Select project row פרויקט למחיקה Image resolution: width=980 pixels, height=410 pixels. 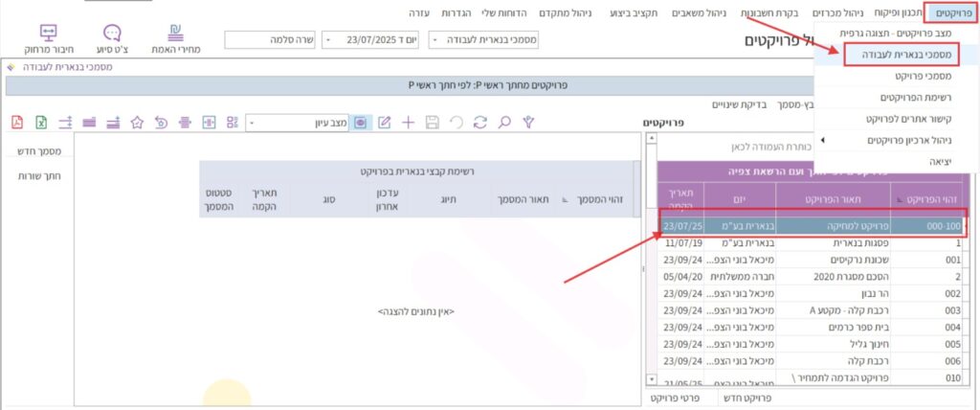(813, 227)
